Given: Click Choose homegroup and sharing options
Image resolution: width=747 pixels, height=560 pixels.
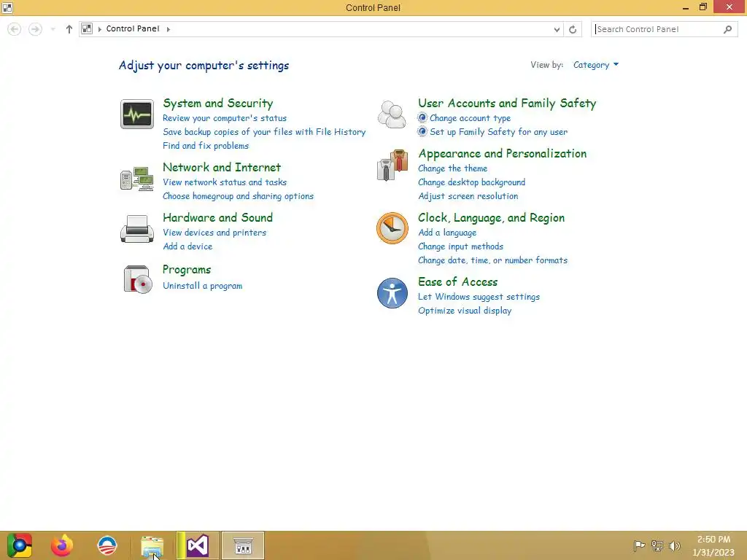Looking at the screenshot, I should [x=238, y=195].
